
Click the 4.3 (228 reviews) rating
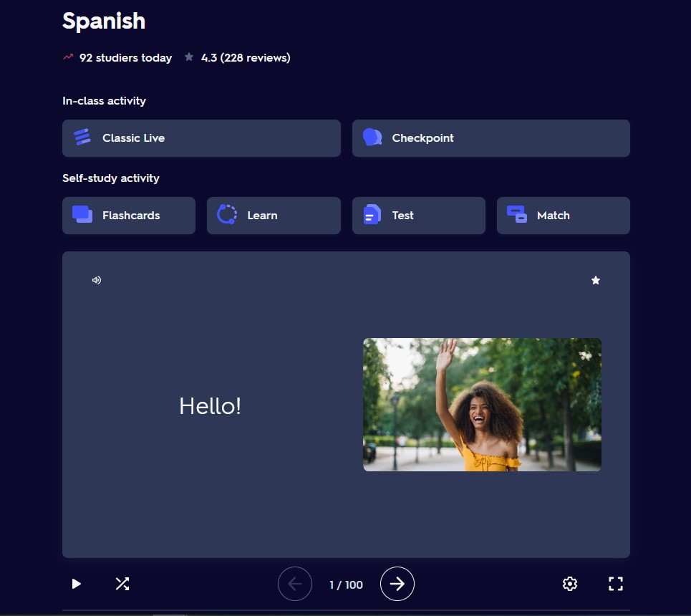tap(246, 58)
